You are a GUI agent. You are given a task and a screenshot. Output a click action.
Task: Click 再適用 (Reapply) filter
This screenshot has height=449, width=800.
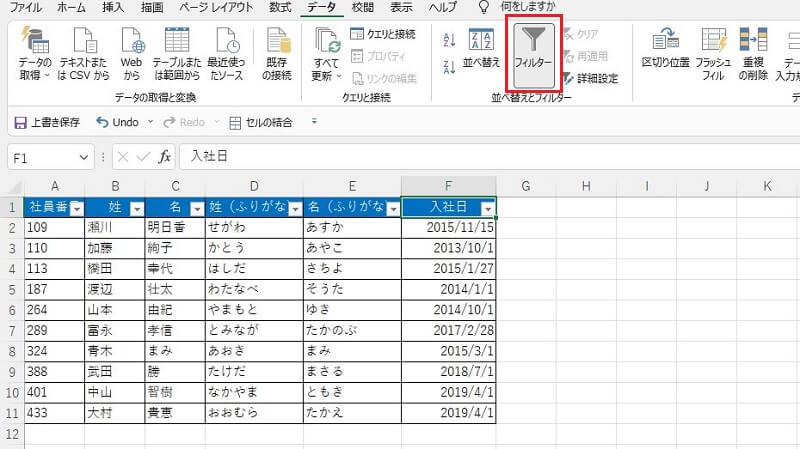(x=586, y=56)
